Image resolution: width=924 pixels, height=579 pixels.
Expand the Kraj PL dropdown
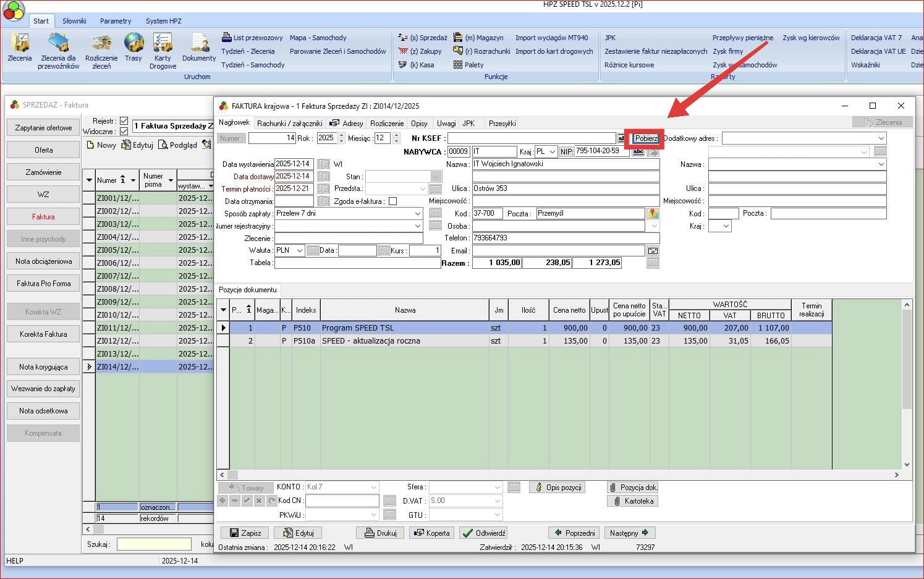coord(552,151)
